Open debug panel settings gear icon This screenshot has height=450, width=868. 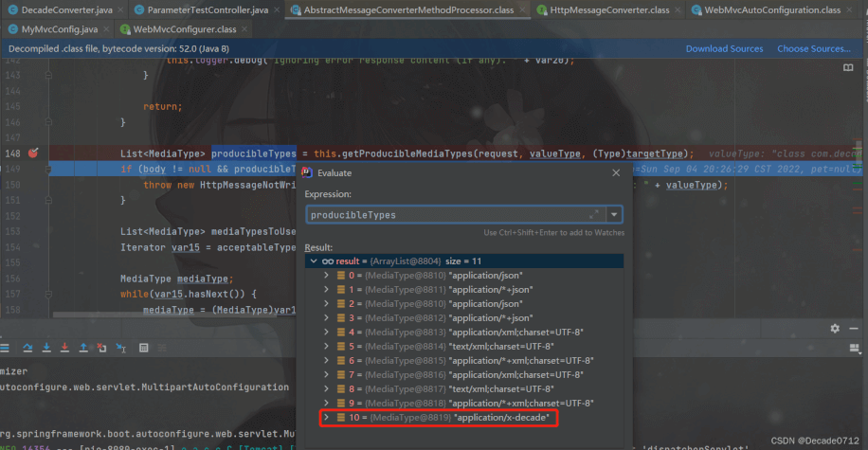(835, 328)
